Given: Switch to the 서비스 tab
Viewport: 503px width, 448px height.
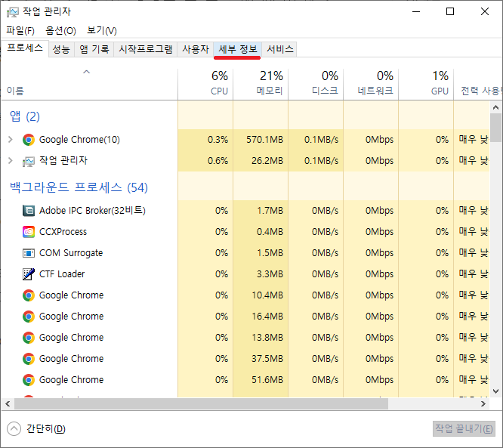Looking at the screenshot, I should coord(280,49).
